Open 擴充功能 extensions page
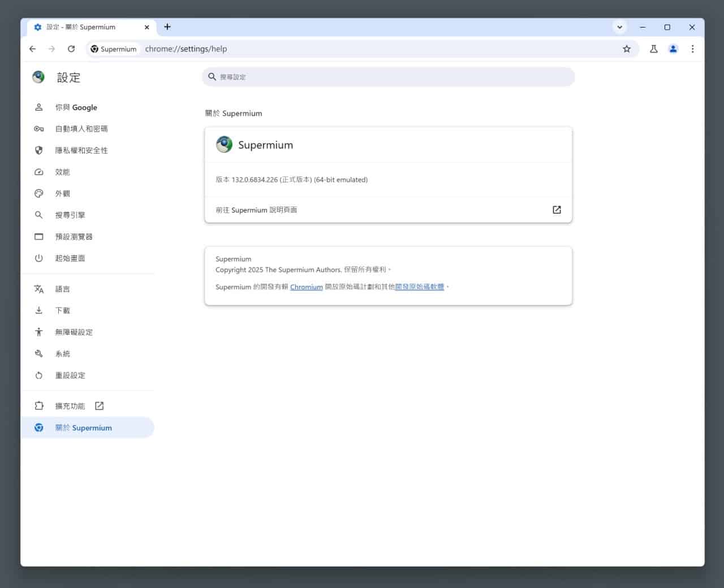Viewport: 724px width, 588px height. point(70,406)
